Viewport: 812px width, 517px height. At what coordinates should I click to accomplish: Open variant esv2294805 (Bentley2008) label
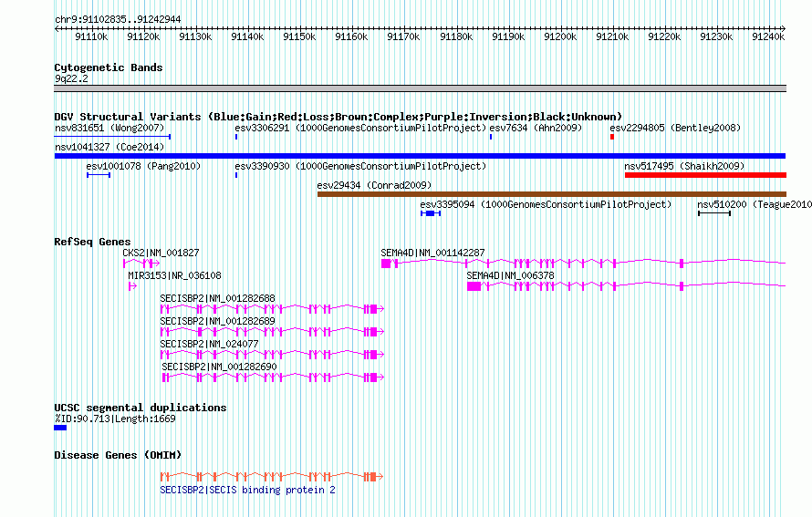click(675, 128)
